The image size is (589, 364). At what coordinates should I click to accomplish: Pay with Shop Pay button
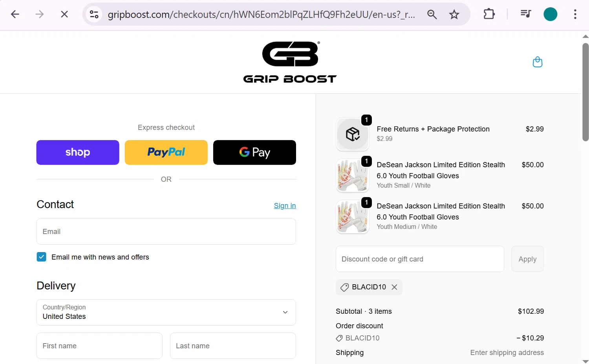point(78,152)
